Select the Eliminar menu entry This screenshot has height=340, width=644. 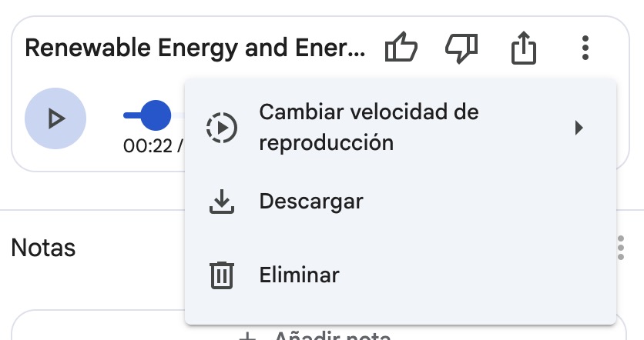pos(299,275)
